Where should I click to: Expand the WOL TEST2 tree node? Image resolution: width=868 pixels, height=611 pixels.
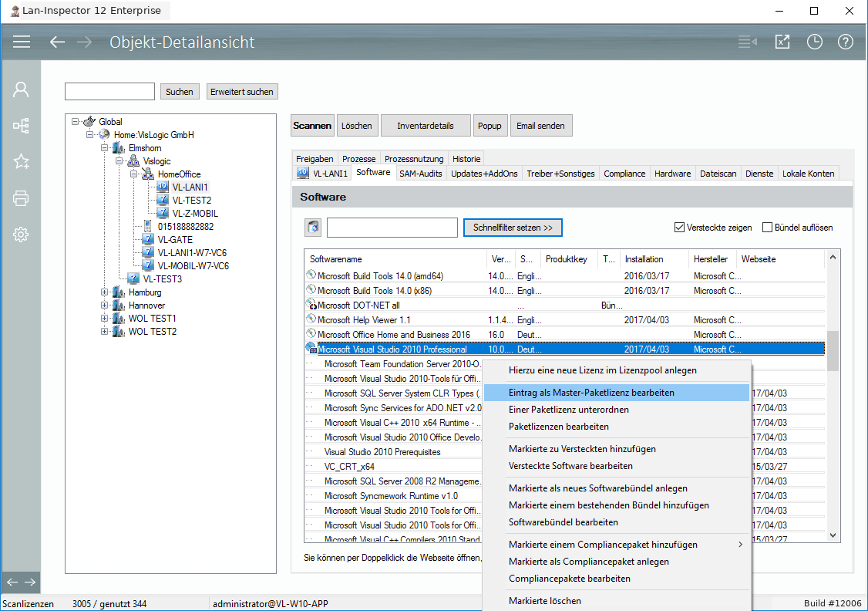[x=105, y=331]
